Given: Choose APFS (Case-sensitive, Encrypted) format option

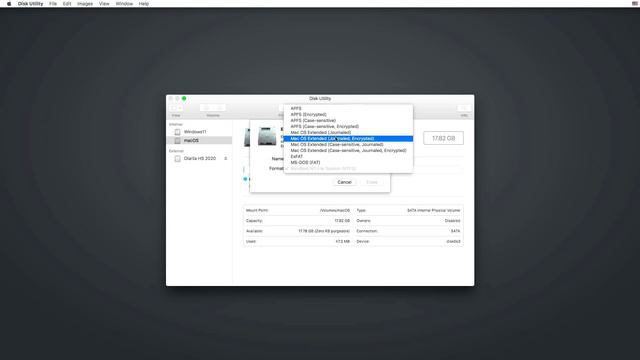Looking at the screenshot, I should tap(348, 127).
